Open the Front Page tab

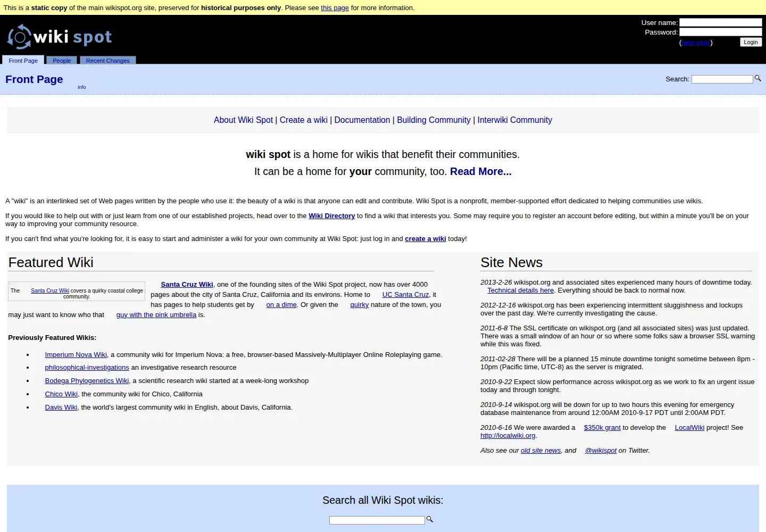click(x=23, y=60)
